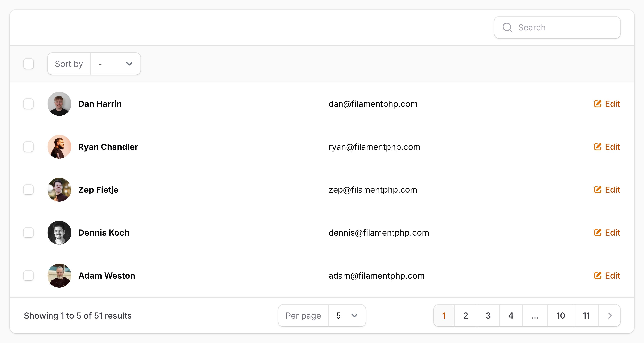644x343 pixels.
Task: Open the Sort by dropdown
Action: pos(115,64)
